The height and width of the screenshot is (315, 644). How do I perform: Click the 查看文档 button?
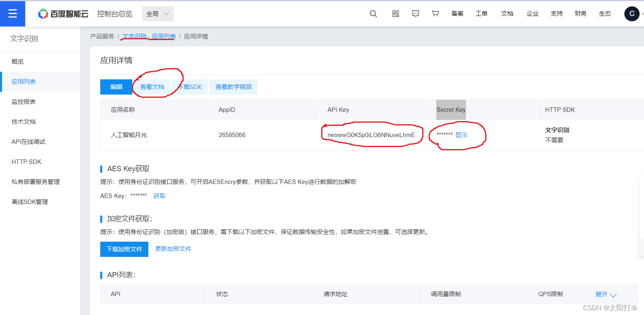point(152,87)
